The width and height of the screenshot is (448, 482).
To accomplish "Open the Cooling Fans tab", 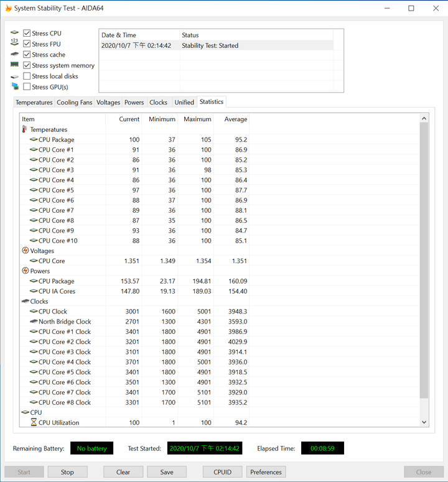I will (75, 103).
